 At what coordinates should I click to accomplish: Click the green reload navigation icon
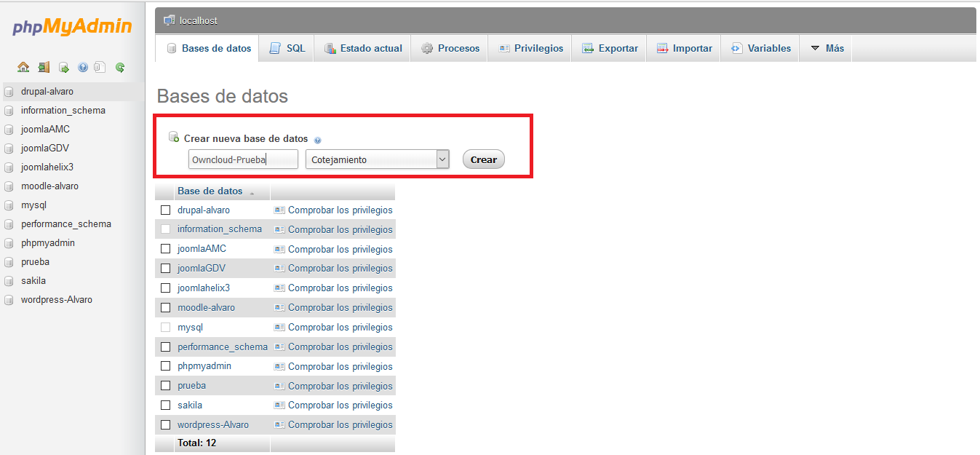point(120,68)
